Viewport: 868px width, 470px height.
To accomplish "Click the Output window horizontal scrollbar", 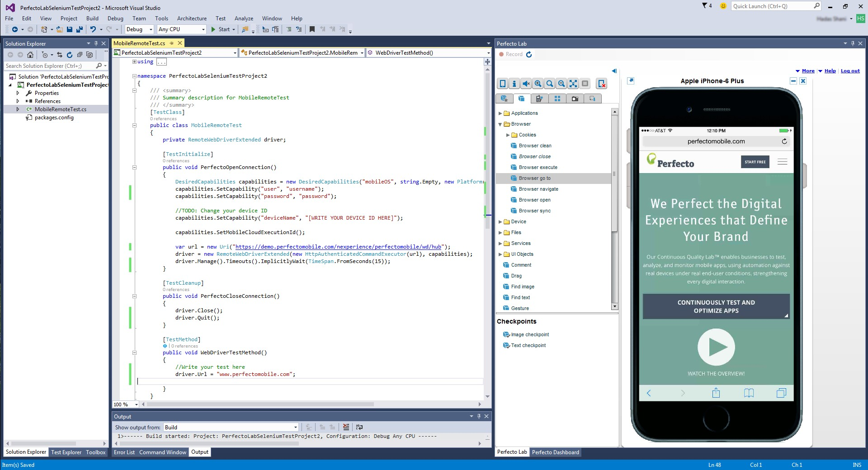I will coord(210,444).
